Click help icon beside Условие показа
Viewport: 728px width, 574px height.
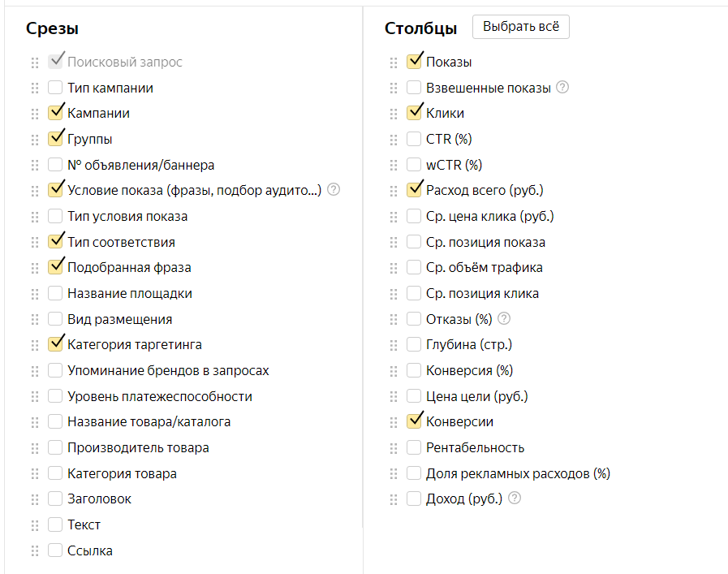tap(333, 190)
